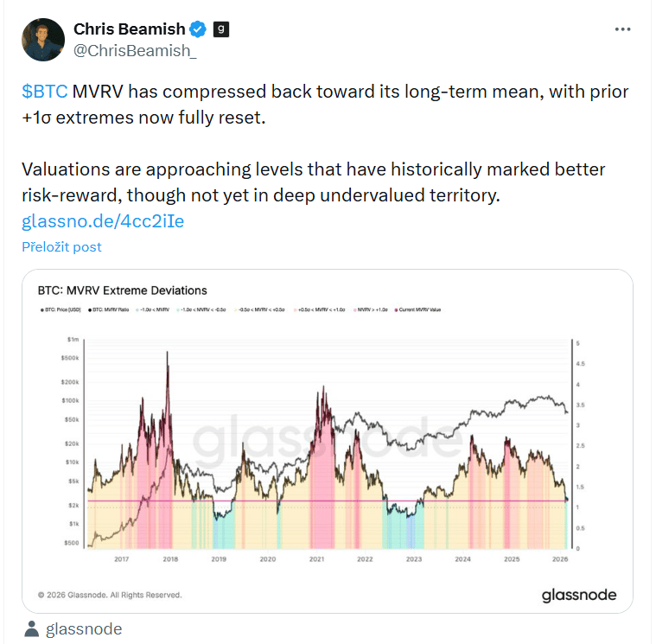This screenshot has height=644, width=656.
Task: Open the tagged glassnode account
Action: 84,628
